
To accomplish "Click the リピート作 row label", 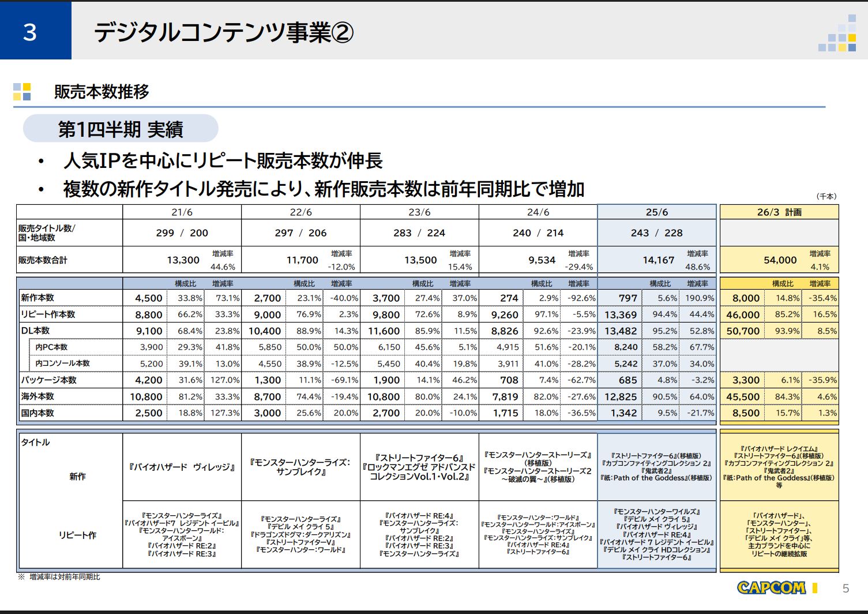I will coord(77,535).
